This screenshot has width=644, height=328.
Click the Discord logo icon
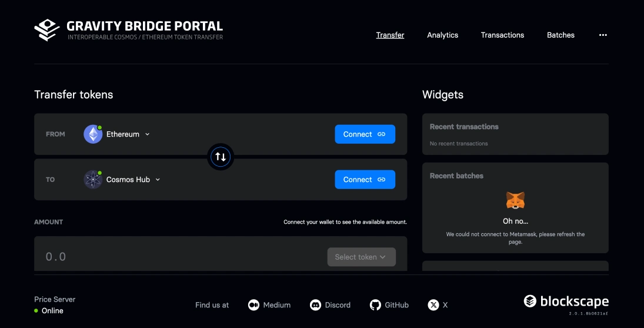click(315, 305)
